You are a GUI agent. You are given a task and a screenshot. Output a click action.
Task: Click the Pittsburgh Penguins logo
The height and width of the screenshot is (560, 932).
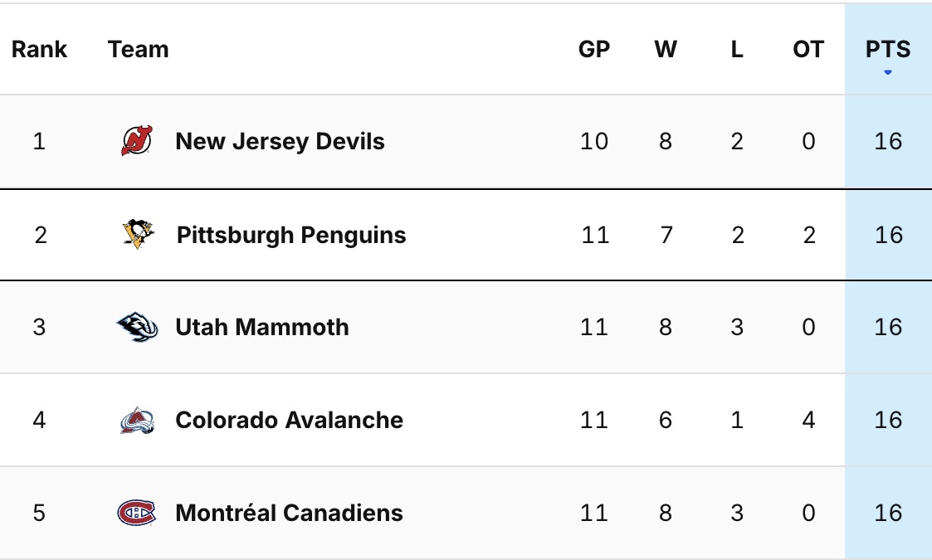pyautogui.click(x=138, y=235)
